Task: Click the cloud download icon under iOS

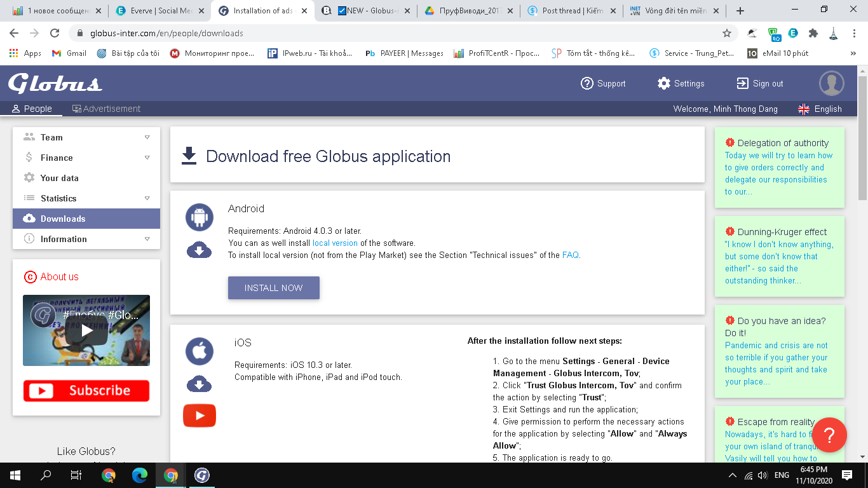Action: click(200, 384)
